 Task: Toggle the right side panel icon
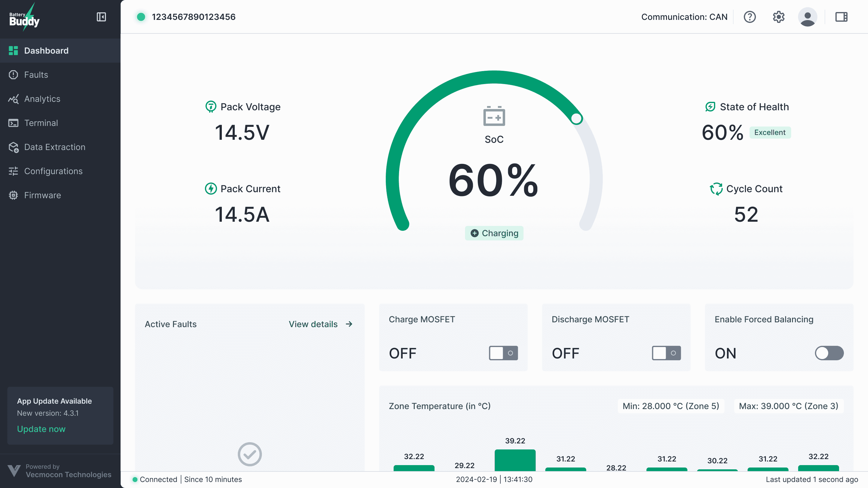coord(841,17)
